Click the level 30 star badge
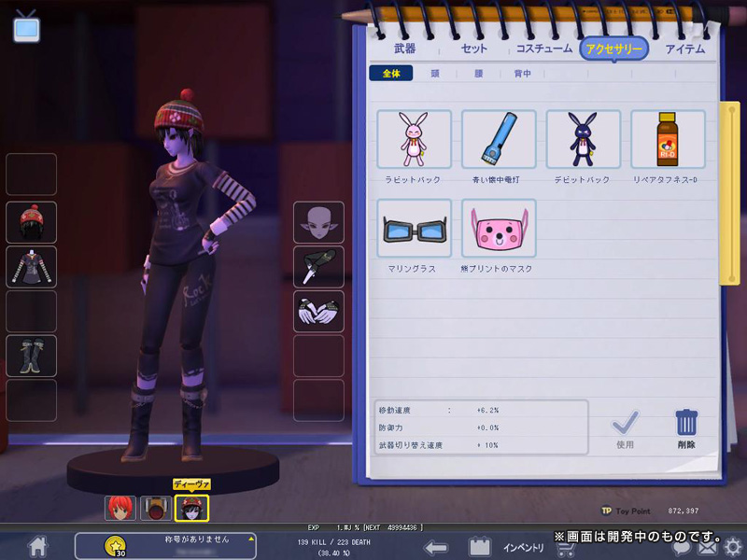 point(115,546)
